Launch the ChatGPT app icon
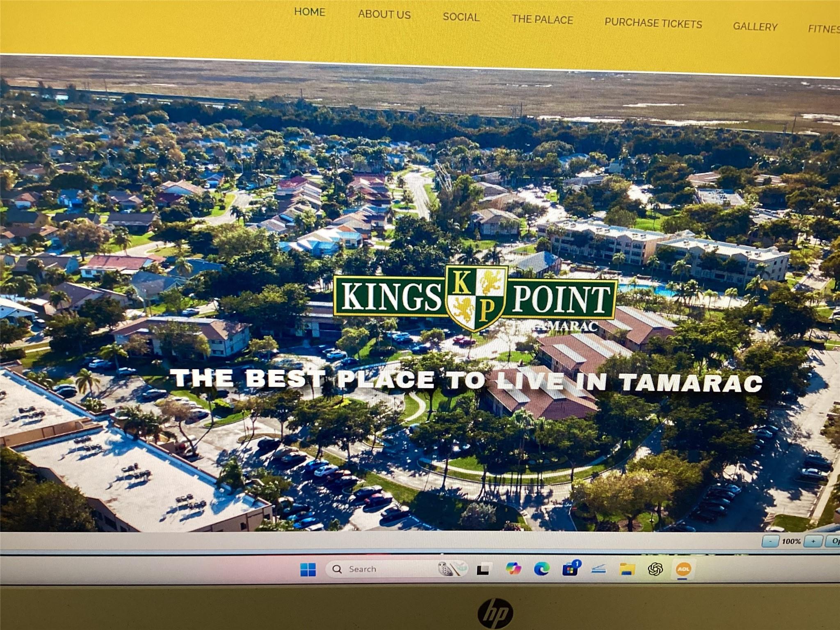Viewport: 840px width, 630px height. pos(655,569)
